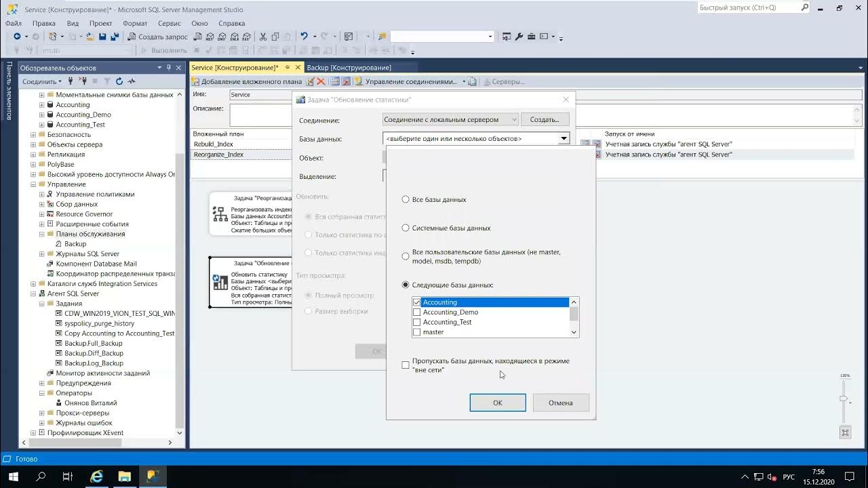Screen dimensions: 868x488
Task: Open the notification center icon
Action: (x=850, y=476)
